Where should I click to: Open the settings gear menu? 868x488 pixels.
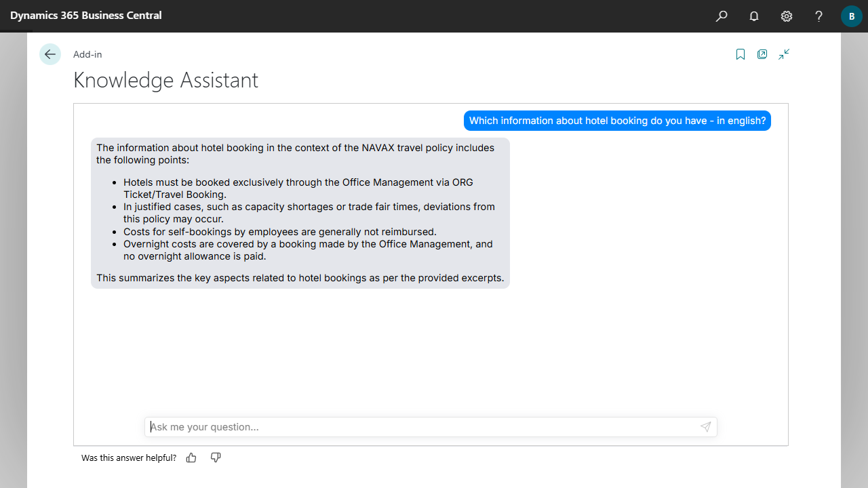pos(787,16)
